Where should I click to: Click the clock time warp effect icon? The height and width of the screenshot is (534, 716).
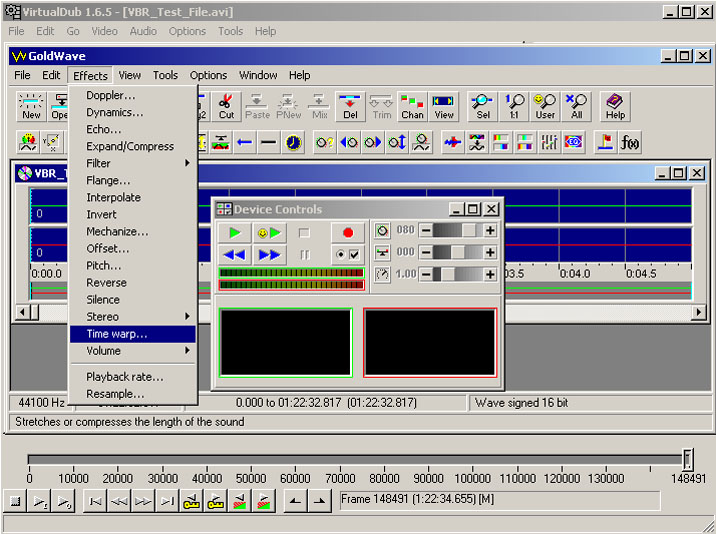(293, 143)
